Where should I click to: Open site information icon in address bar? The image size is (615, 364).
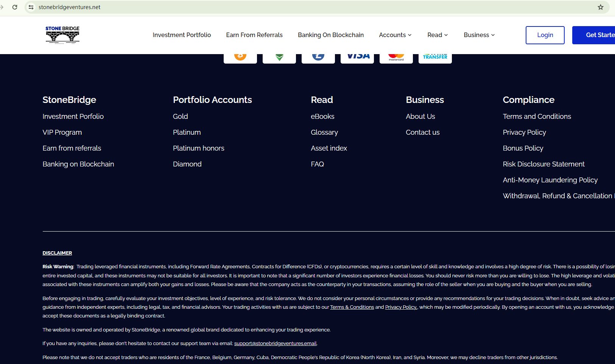(x=31, y=7)
